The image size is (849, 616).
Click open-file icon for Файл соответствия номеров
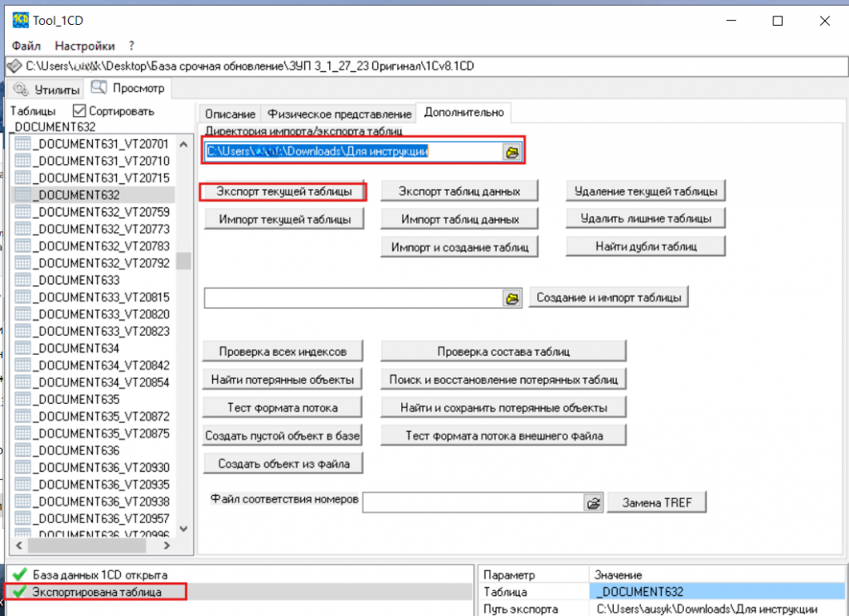click(x=594, y=503)
